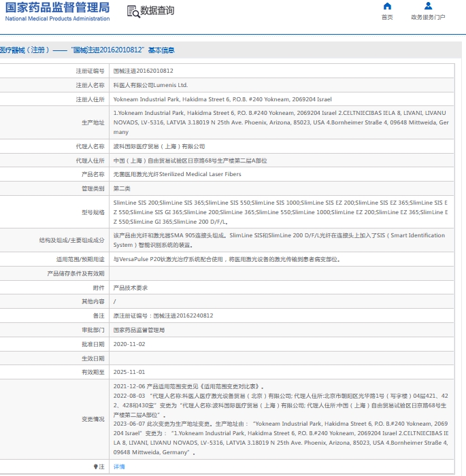Click the 变更情况 label
The width and height of the screenshot is (466, 476).
tap(93, 420)
